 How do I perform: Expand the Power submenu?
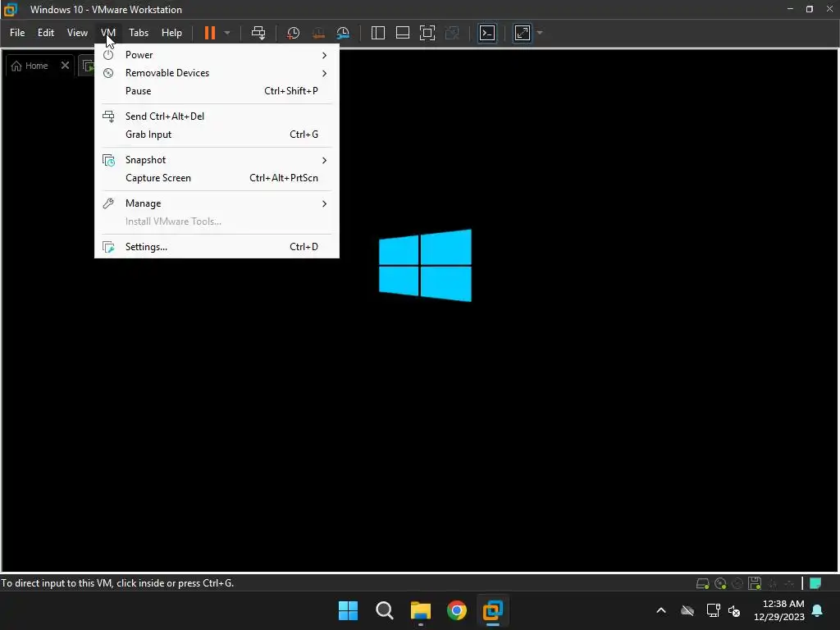pyautogui.click(x=217, y=55)
